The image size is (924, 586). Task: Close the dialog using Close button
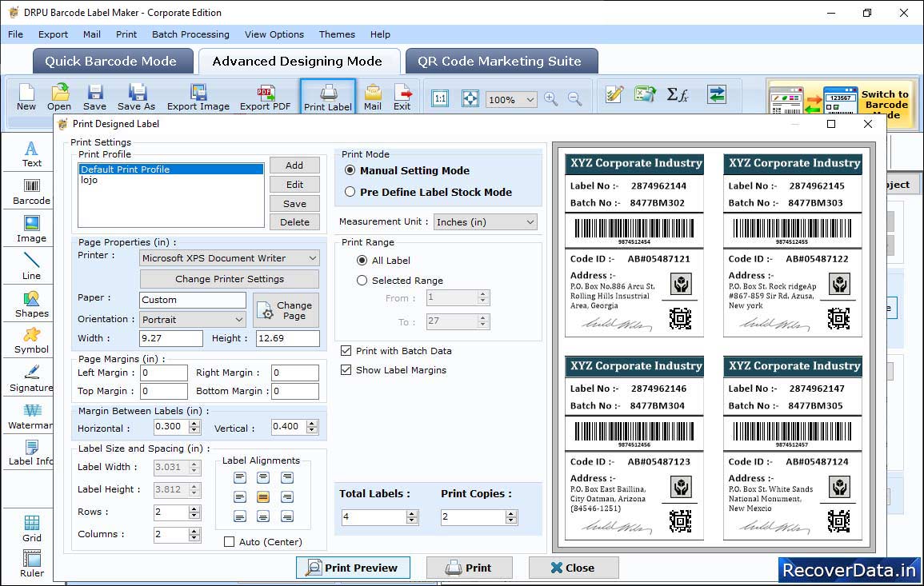click(x=574, y=568)
